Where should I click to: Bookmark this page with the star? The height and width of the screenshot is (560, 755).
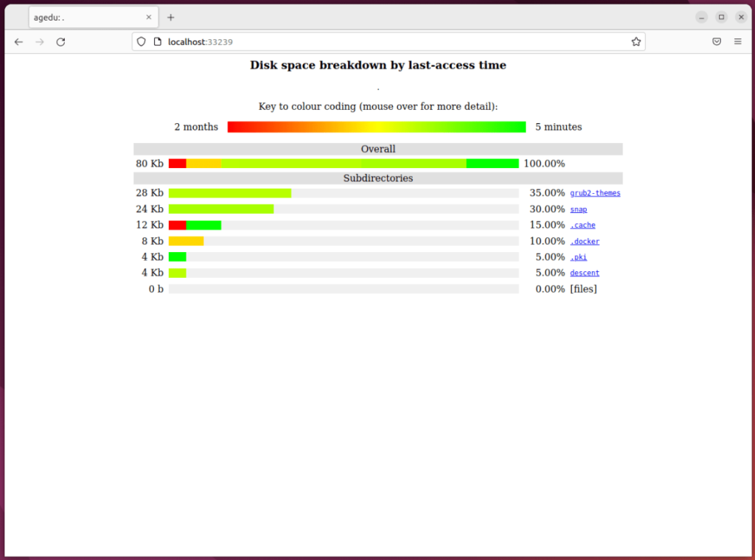coord(636,41)
